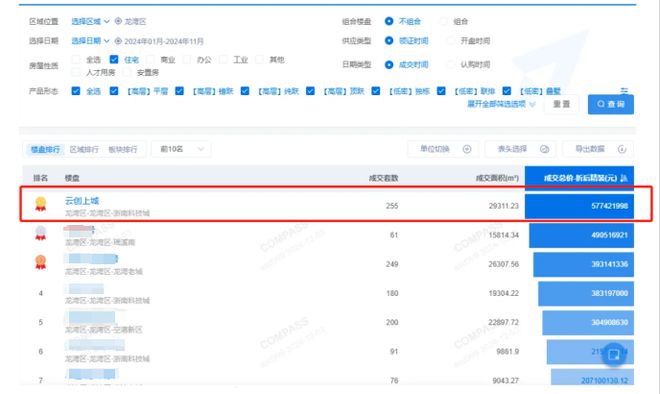Screen dimensions: 660x394
Task: Click the 成交总价 value 383197000
Action: tap(609, 293)
